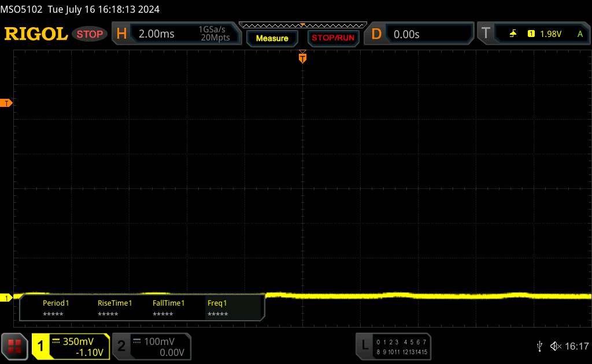Screen dimensions: 592x364
Task: Select the 2.00ms timebase value
Action: pyautogui.click(x=156, y=34)
